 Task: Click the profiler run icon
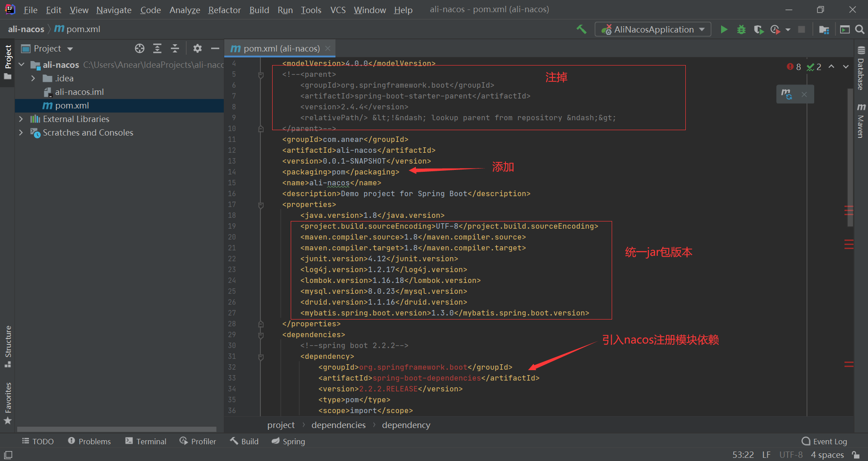click(775, 29)
